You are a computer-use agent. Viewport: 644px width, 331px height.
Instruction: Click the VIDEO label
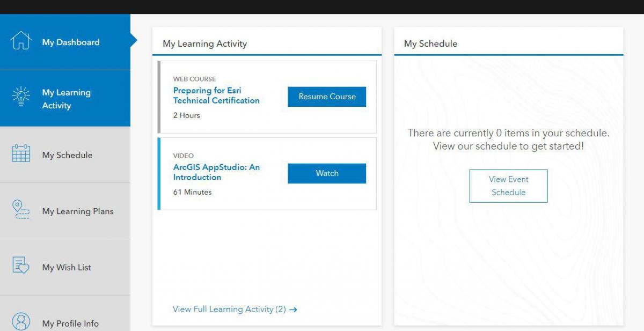coord(184,156)
